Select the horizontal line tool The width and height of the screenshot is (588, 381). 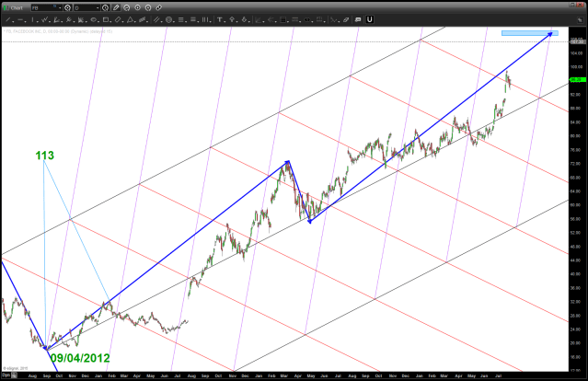click(x=20, y=19)
